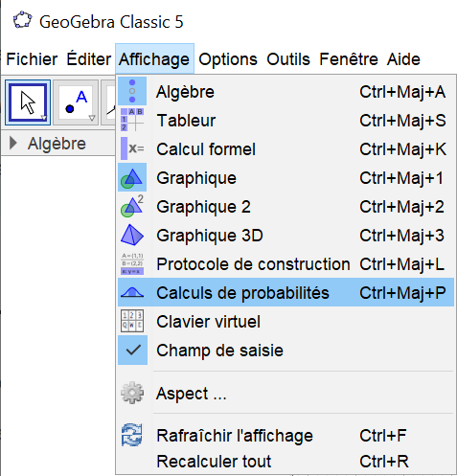Uncheck Champ de saisie

tap(286, 351)
